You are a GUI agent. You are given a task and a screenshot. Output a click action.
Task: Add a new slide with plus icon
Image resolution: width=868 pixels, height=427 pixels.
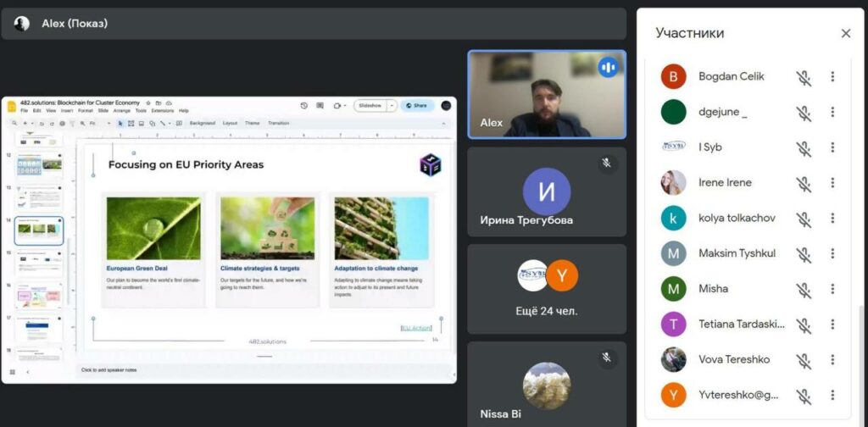(25, 124)
